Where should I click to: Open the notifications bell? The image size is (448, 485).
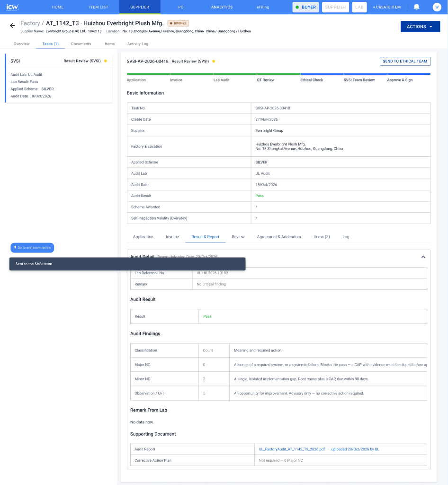(x=416, y=7)
